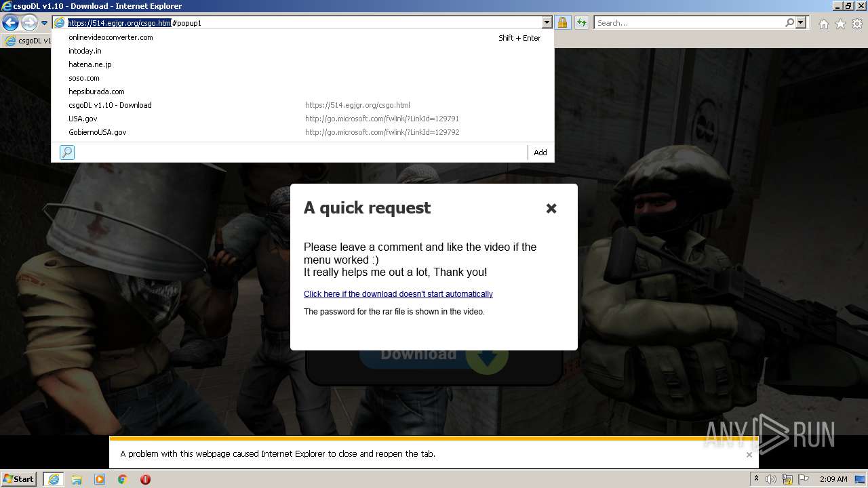Choose hepsiburada.com suggestion
868x488 pixels.
(302, 91)
